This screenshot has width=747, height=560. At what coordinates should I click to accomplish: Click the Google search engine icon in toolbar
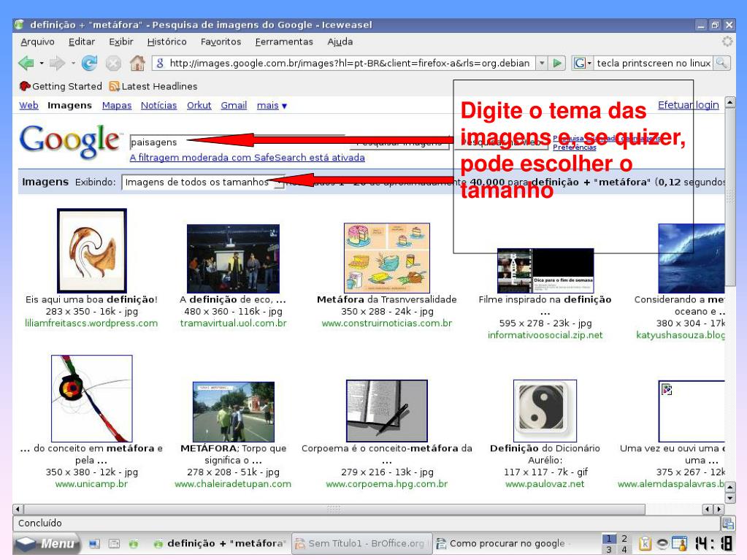pos(579,63)
